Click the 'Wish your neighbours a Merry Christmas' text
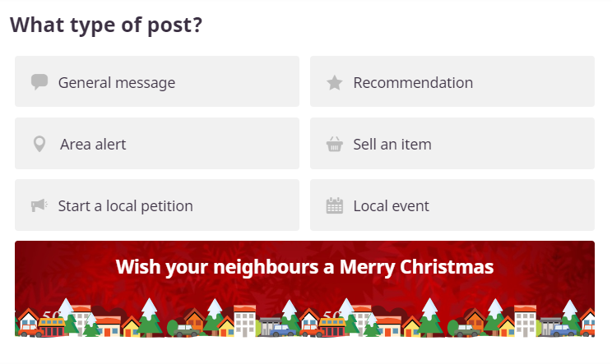This screenshot has width=612, height=364. [305, 267]
